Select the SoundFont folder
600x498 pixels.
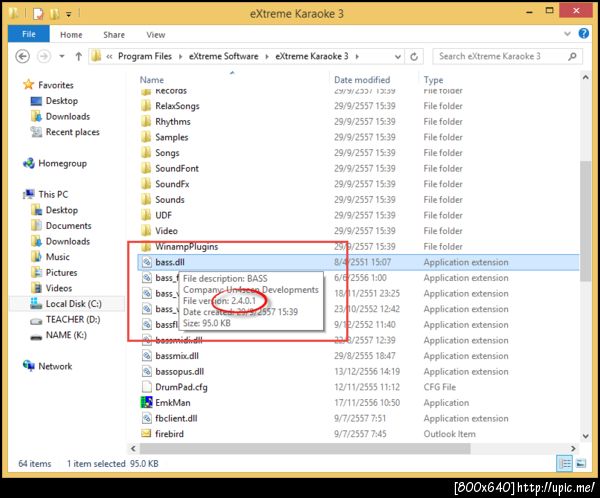(x=177, y=168)
